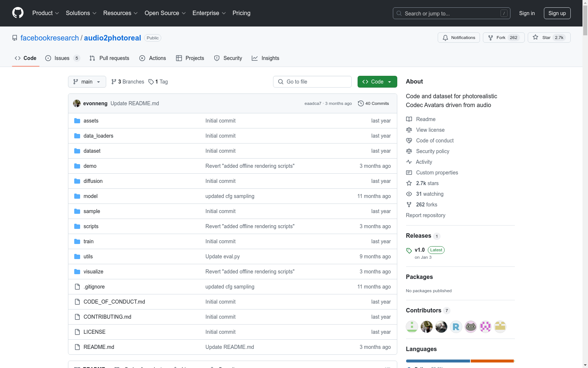Viewport: 588px width, 368px height.
Task: Open View license scale icon
Action: point(409,130)
